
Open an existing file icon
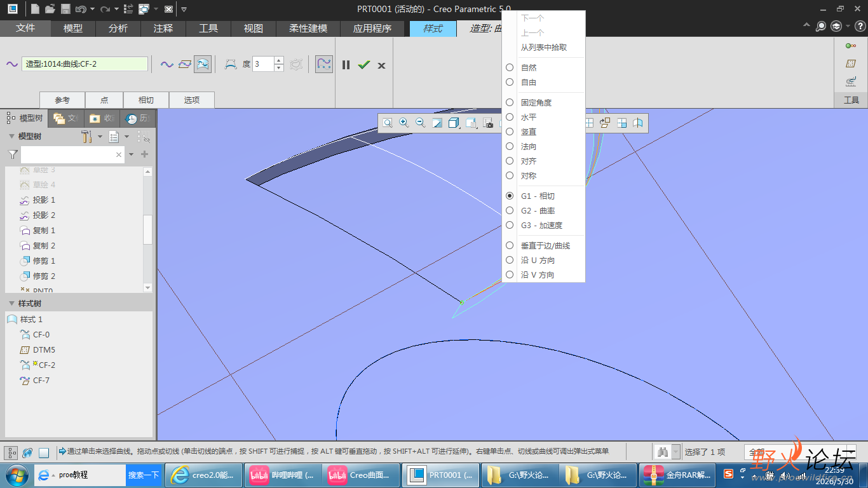pyautogui.click(x=50, y=9)
